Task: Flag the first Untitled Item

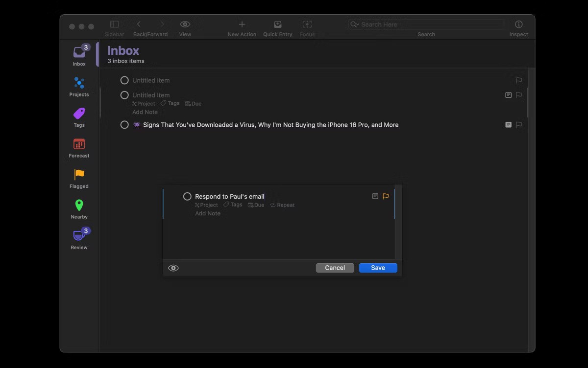Action: pyautogui.click(x=519, y=80)
